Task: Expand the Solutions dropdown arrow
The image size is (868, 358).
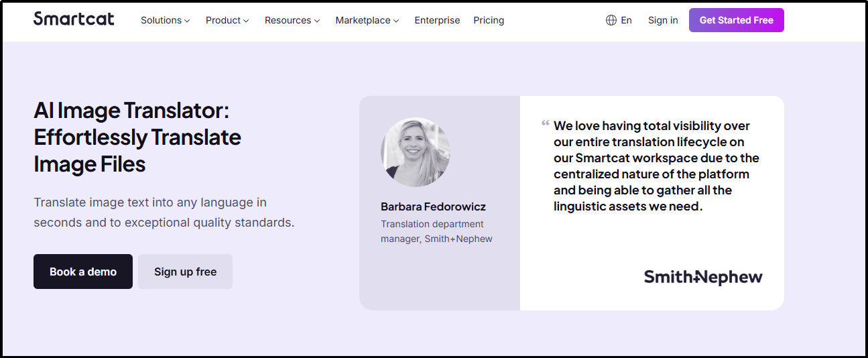Action: [187, 21]
